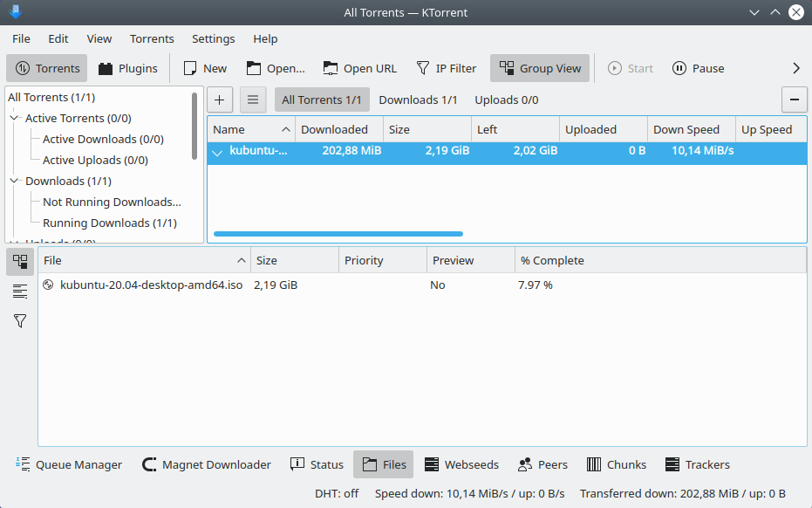Select Active Uploads (0/0) group
812x508 pixels.
tap(95, 161)
